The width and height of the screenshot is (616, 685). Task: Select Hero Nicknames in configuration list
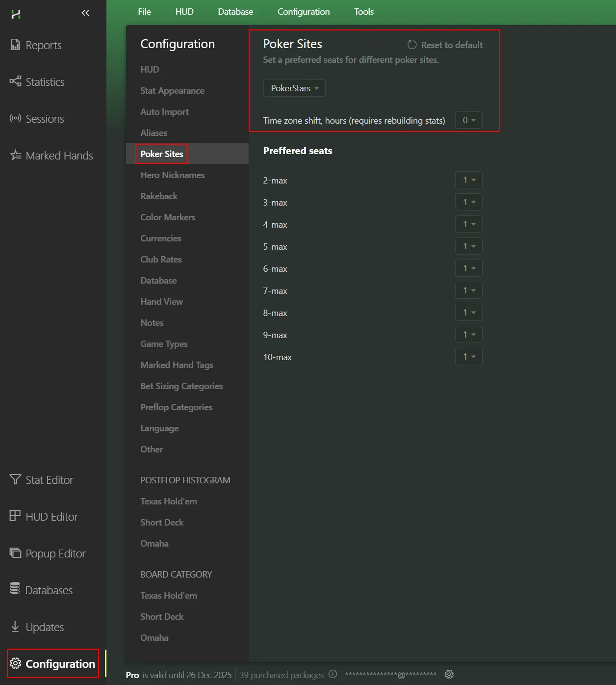click(173, 175)
